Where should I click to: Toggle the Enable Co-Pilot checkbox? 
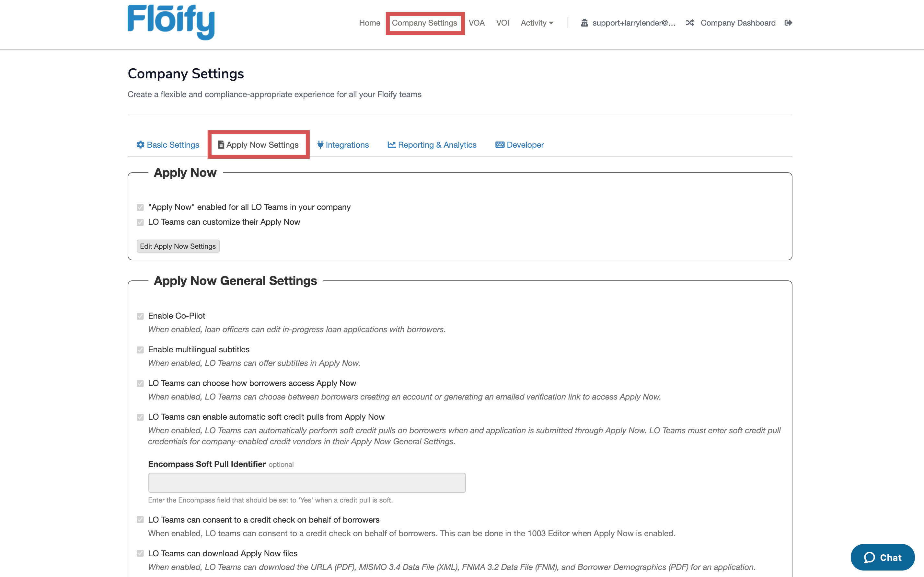click(140, 316)
